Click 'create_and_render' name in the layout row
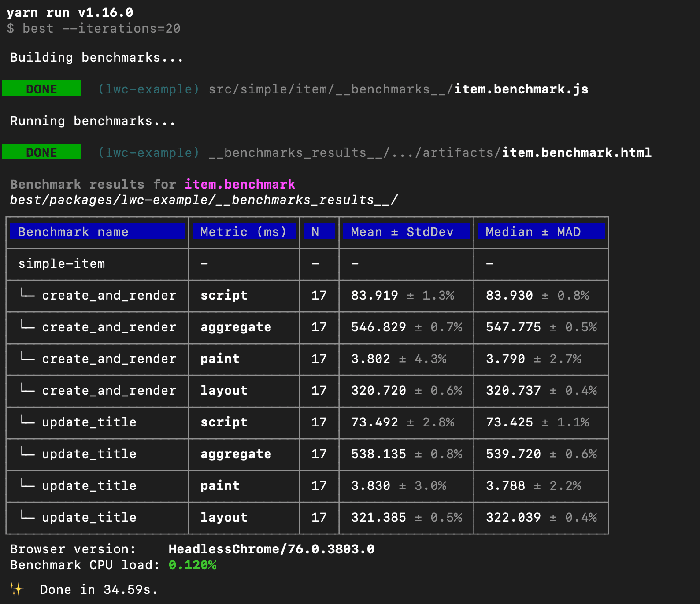The image size is (700, 604). click(109, 390)
